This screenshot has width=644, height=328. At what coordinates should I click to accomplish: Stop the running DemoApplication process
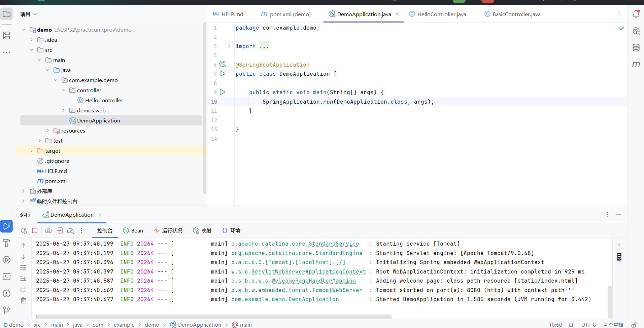(x=35, y=230)
